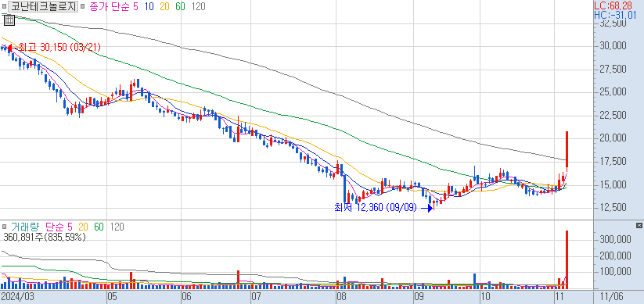Image resolution: width=644 pixels, height=304 pixels.
Task: Click the blue arrow pointing at lowest candle
Action: pos(427,209)
